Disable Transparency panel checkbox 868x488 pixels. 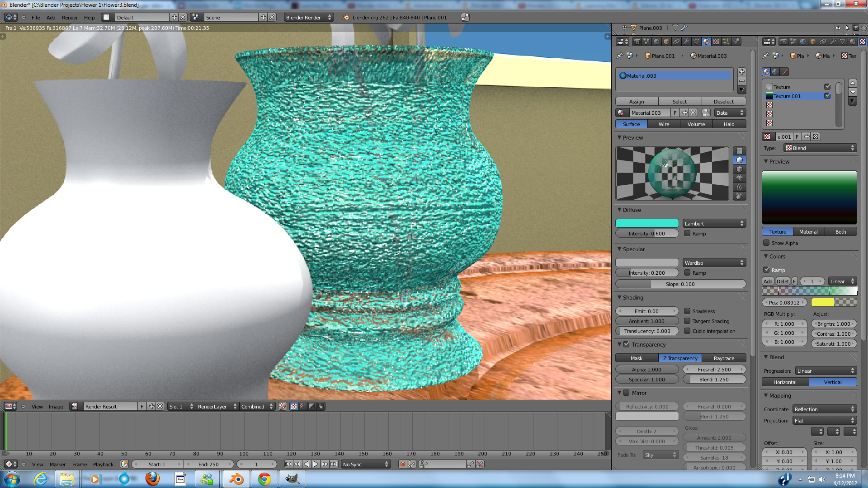click(x=627, y=344)
